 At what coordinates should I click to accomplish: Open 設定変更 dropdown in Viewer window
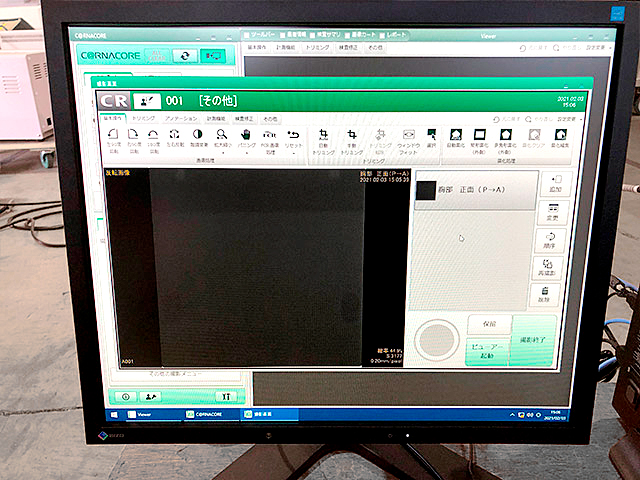[599, 48]
